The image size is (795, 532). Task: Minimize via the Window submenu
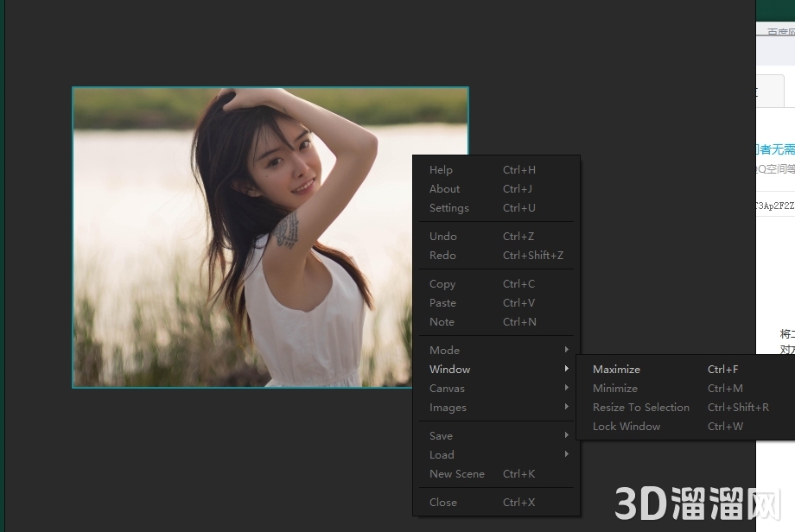(614, 388)
